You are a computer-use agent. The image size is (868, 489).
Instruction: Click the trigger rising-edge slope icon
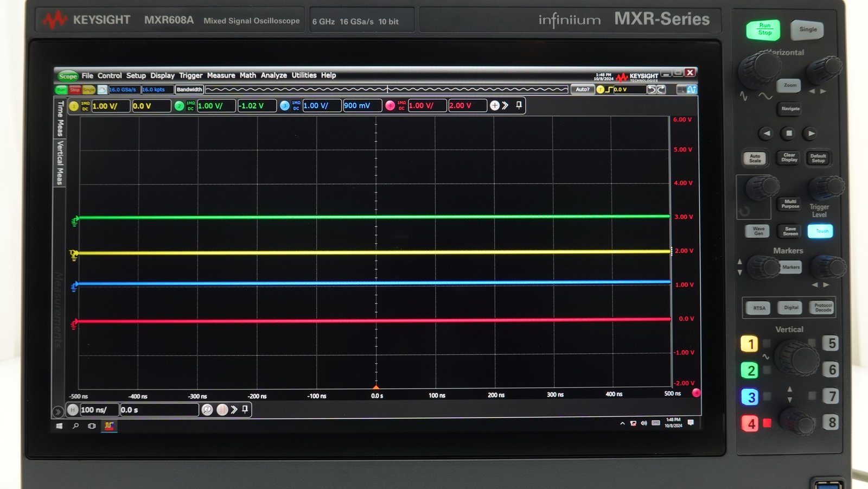[x=609, y=90]
